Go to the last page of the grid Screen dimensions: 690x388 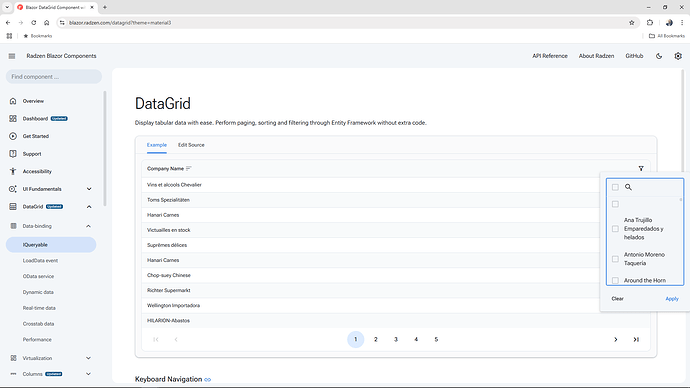[x=636, y=339]
